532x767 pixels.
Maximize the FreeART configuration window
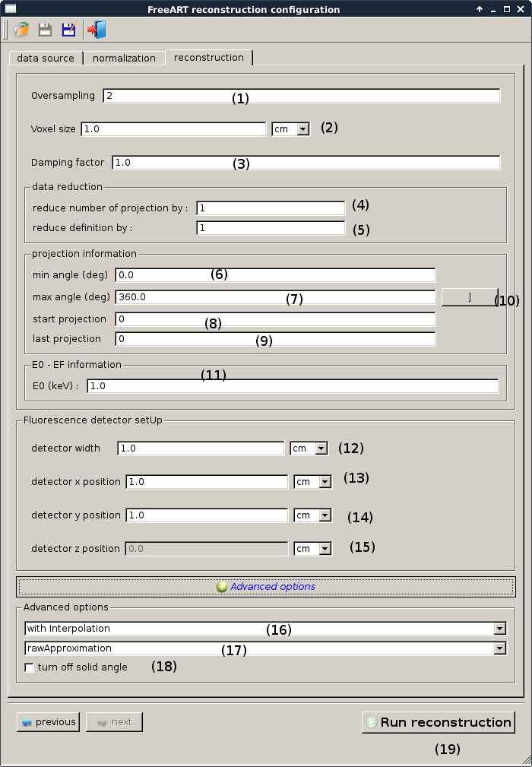click(x=507, y=9)
